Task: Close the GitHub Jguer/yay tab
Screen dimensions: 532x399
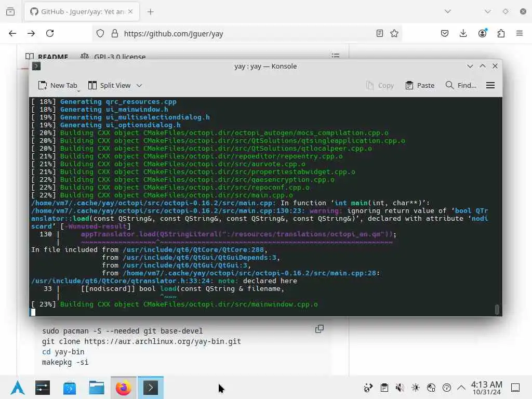Action: (130, 11)
